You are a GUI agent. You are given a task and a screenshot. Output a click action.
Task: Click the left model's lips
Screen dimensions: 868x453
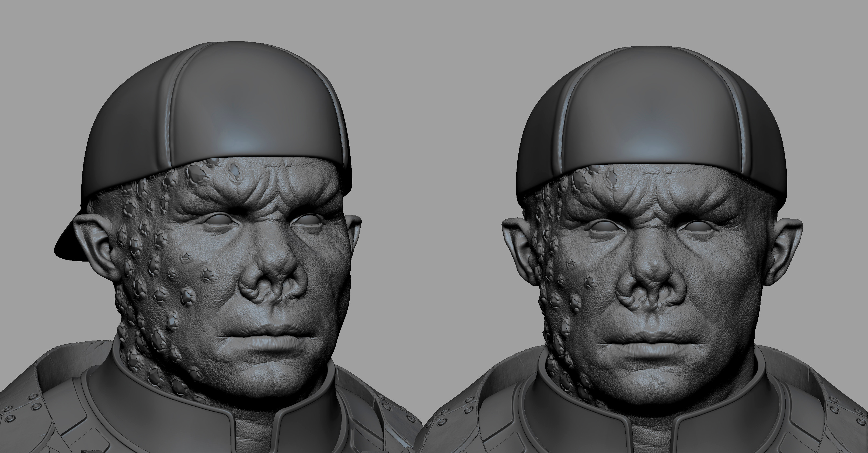[270, 337]
